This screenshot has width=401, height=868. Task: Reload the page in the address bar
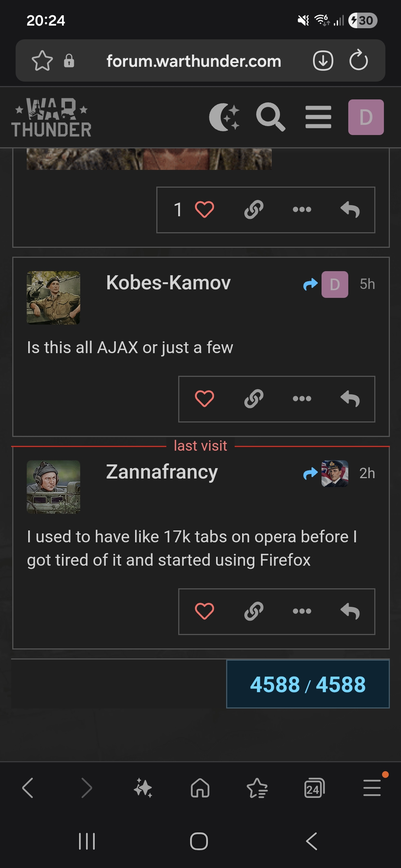click(358, 61)
